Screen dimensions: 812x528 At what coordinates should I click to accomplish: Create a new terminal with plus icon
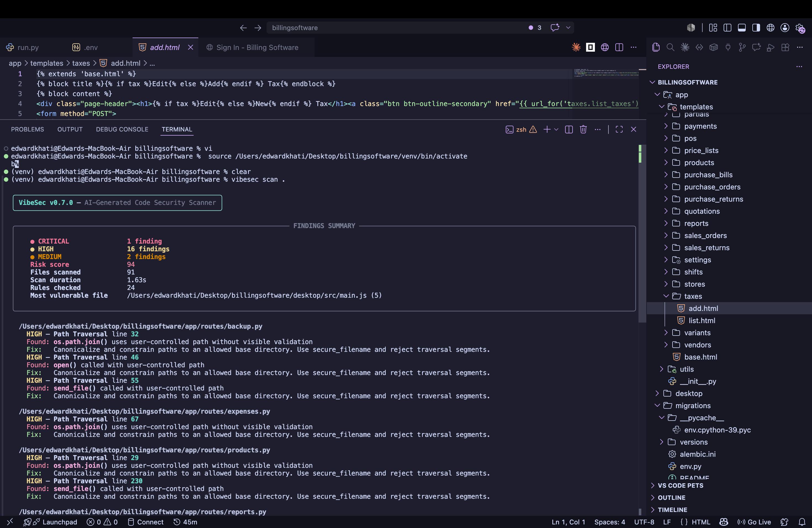coord(547,129)
